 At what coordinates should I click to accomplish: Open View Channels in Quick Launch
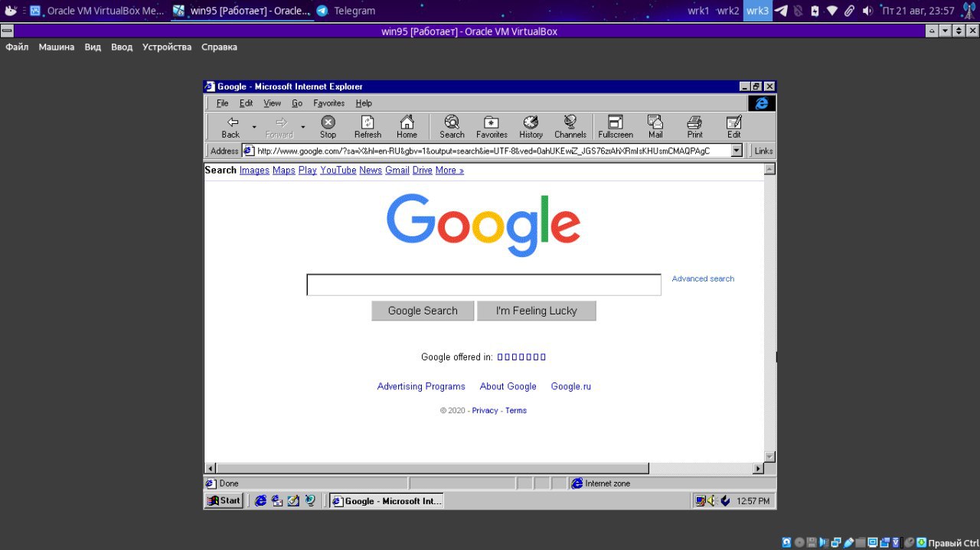point(310,501)
